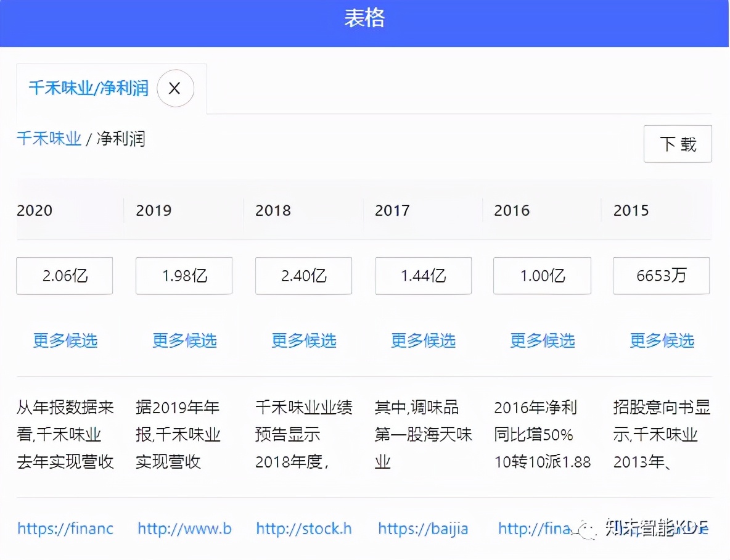730x560 pixels.
Task: Expand 更多候选 under the 2016 column
Action: click(542, 340)
